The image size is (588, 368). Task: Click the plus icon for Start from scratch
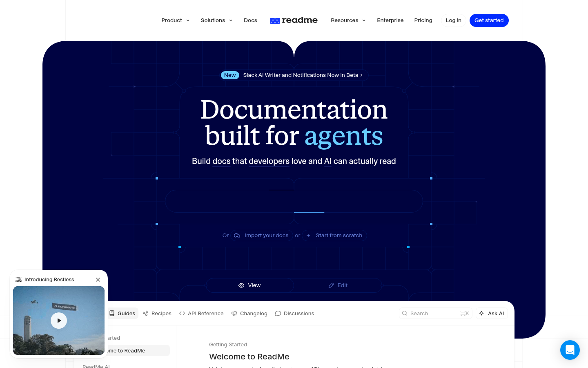pyautogui.click(x=308, y=236)
